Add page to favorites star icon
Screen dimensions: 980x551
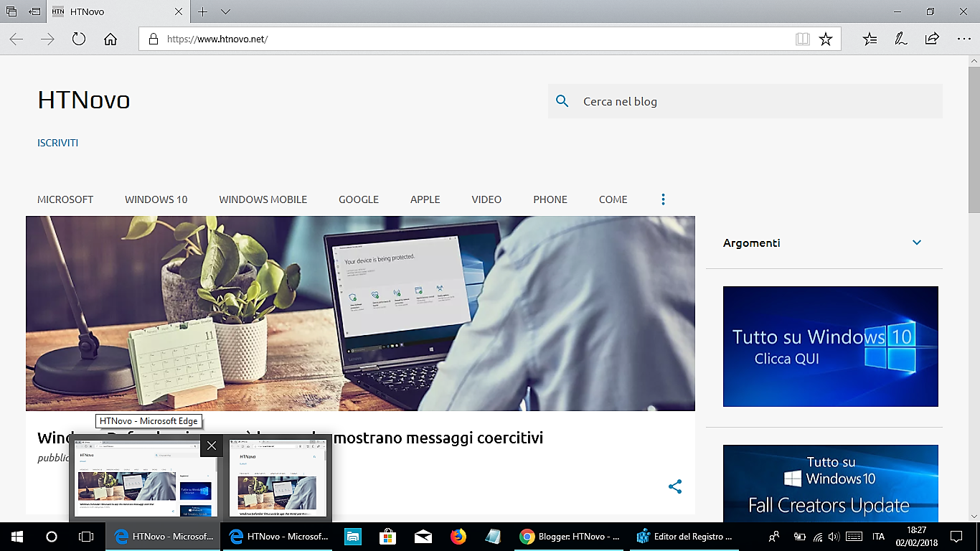[x=826, y=39]
